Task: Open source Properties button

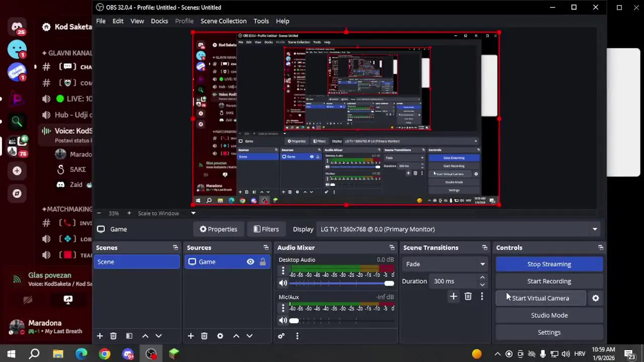Action: point(218,229)
